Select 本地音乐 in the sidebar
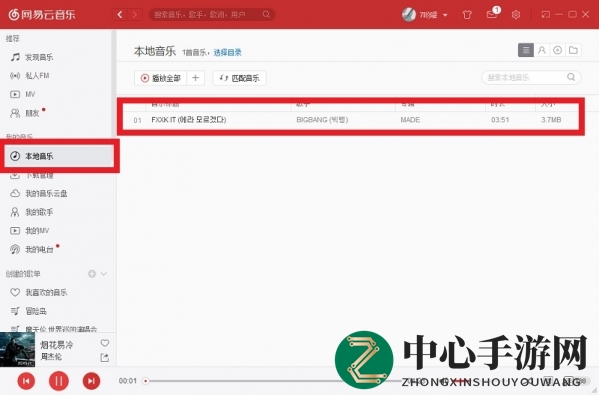Viewport: 599px width, 395px height. click(x=58, y=156)
